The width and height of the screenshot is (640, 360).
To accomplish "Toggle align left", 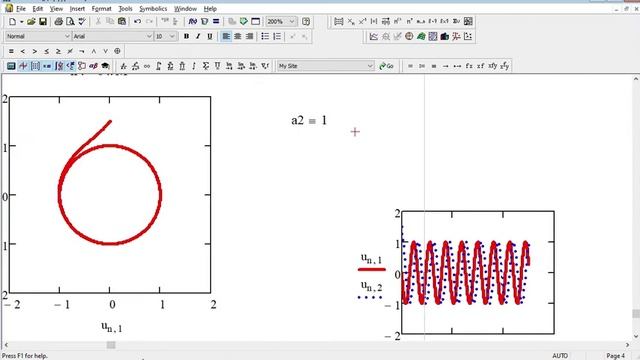I will (x=226, y=36).
